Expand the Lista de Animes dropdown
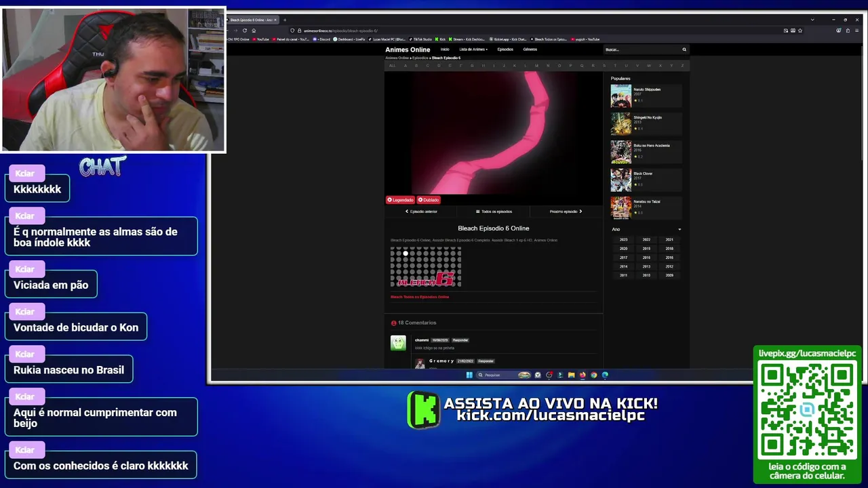Screen dimensions: 868x488 coord(473,49)
